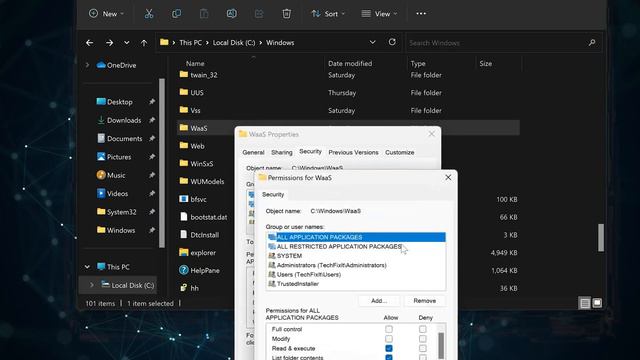Click the Delete trash icon
640x360 pixels.
pos(287,13)
